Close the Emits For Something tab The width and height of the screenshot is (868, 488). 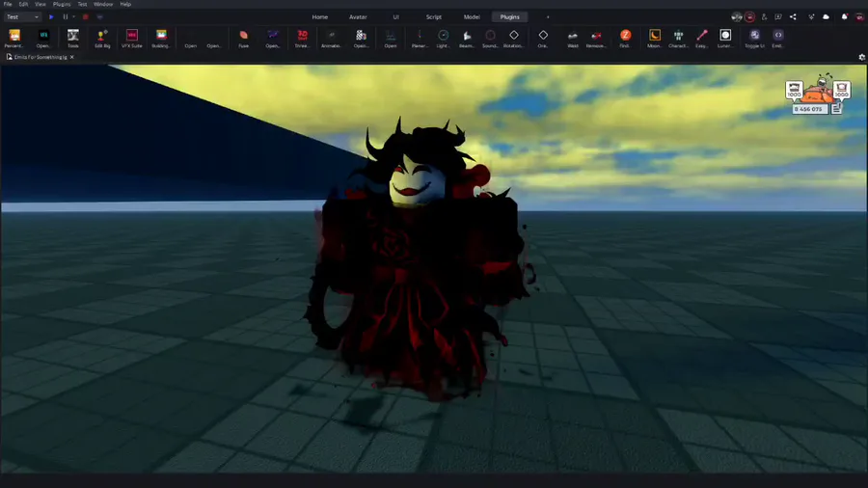coord(72,57)
